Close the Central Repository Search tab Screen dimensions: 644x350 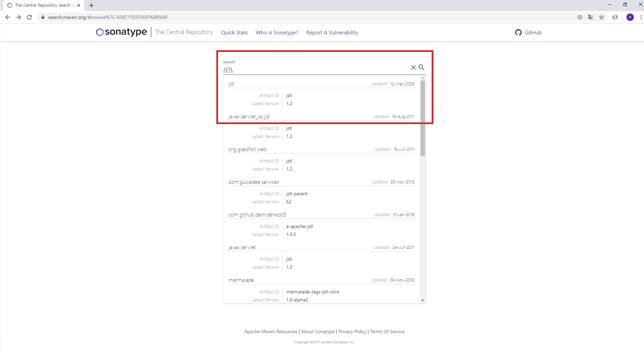coord(79,5)
